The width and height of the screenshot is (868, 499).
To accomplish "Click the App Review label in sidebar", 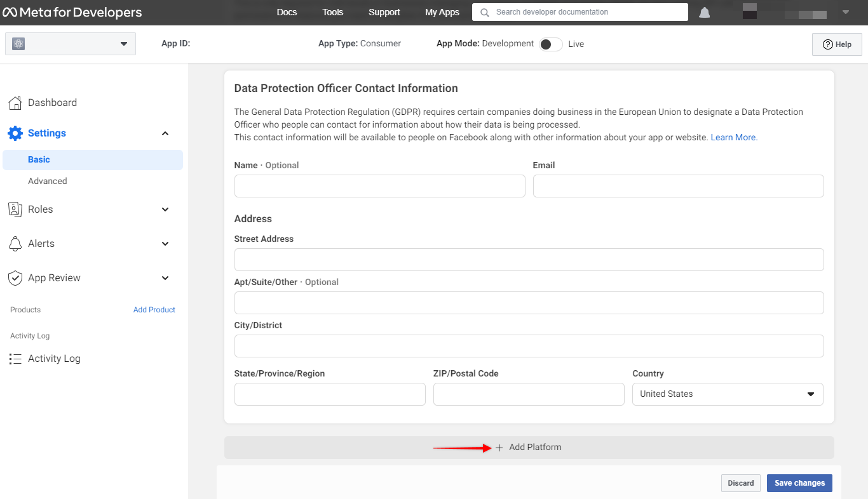I will 54,278.
